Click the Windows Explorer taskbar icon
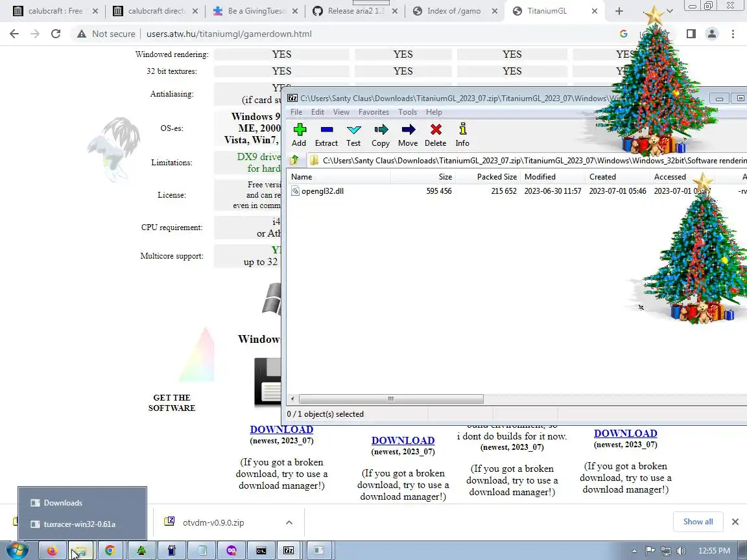747x560 pixels. click(82, 550)
